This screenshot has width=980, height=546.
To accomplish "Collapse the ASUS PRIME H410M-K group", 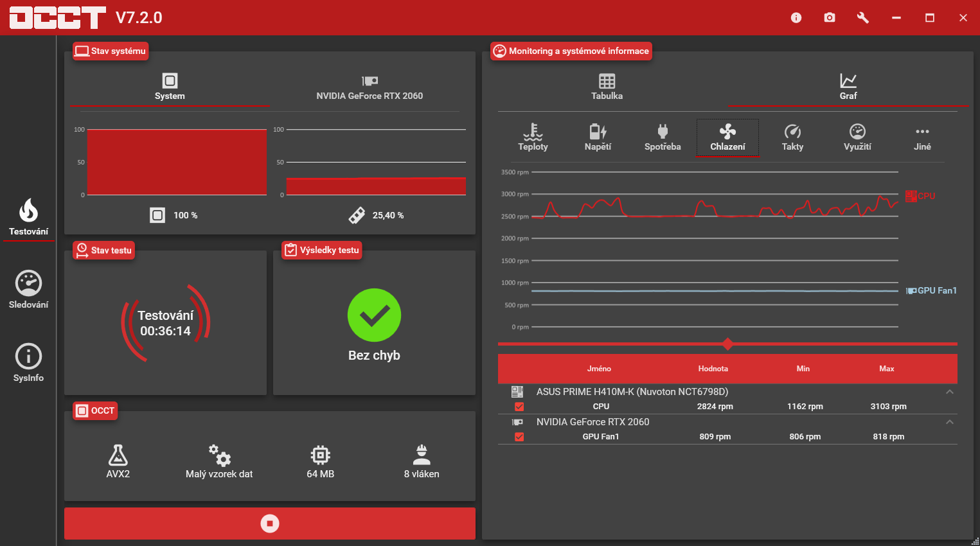I will point(950,392).
